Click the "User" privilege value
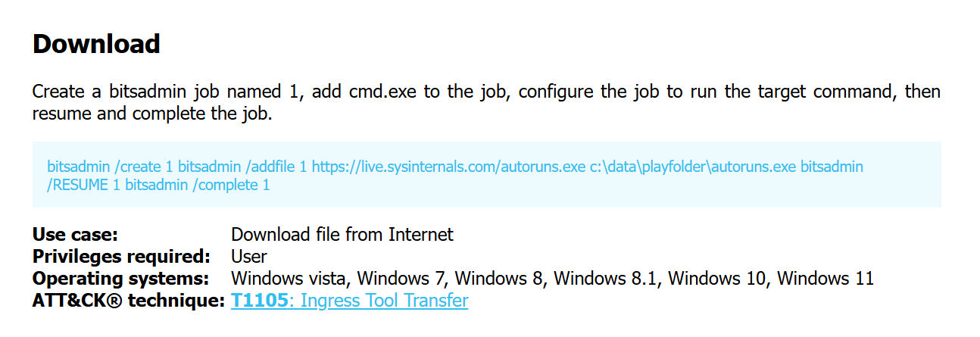Viewport: 980px width, 337px height. pos(248,256)
